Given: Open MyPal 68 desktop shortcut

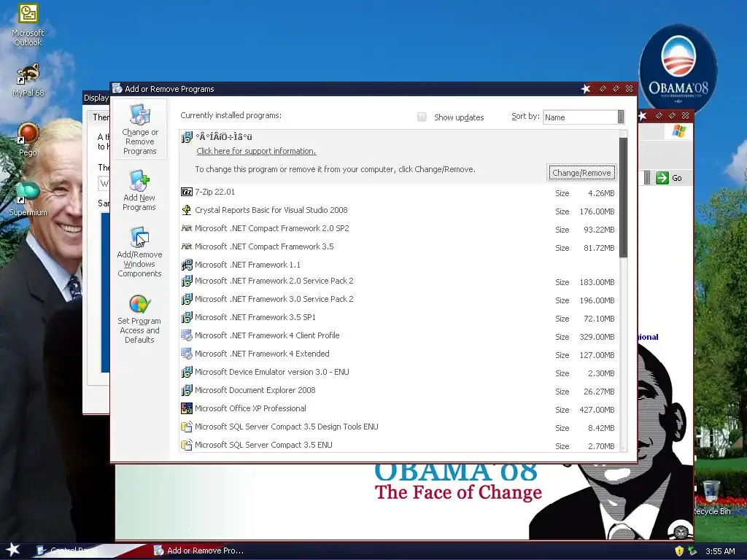Looking at the screenshot, I should pos(28,80).
